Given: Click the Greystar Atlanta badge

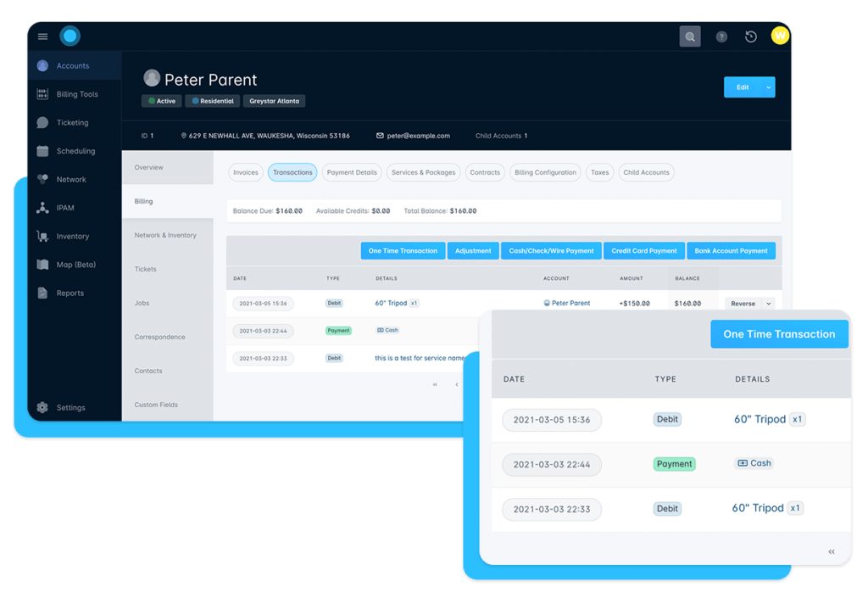Looking at the screenshot, I should tap(274, 101).
